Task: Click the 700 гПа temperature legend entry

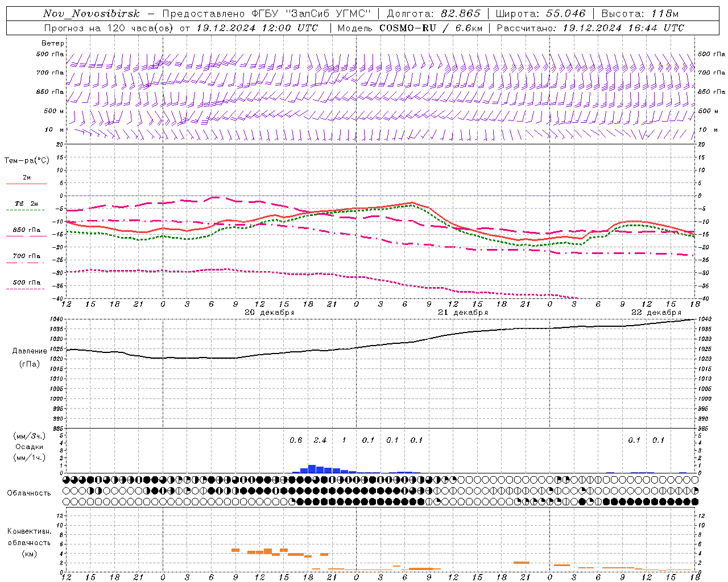Action: (x=26, y=256)
